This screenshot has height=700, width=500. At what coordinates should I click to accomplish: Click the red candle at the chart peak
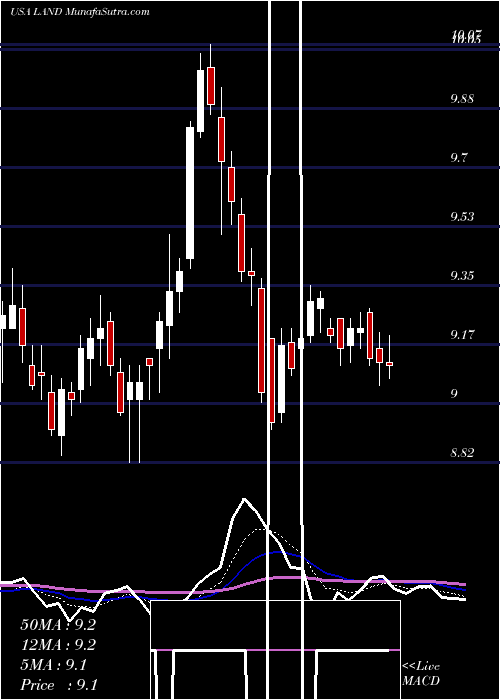(211, 86)
